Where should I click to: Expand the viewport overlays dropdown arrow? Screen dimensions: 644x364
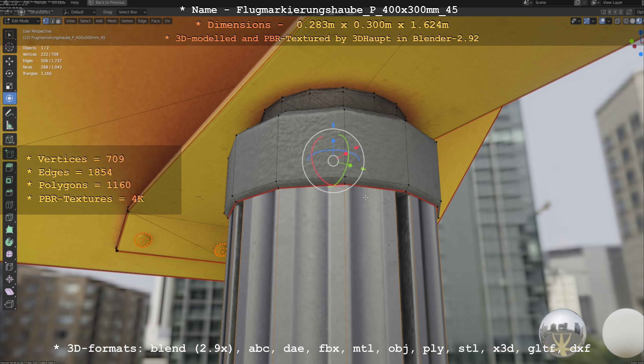coord(608,21)
